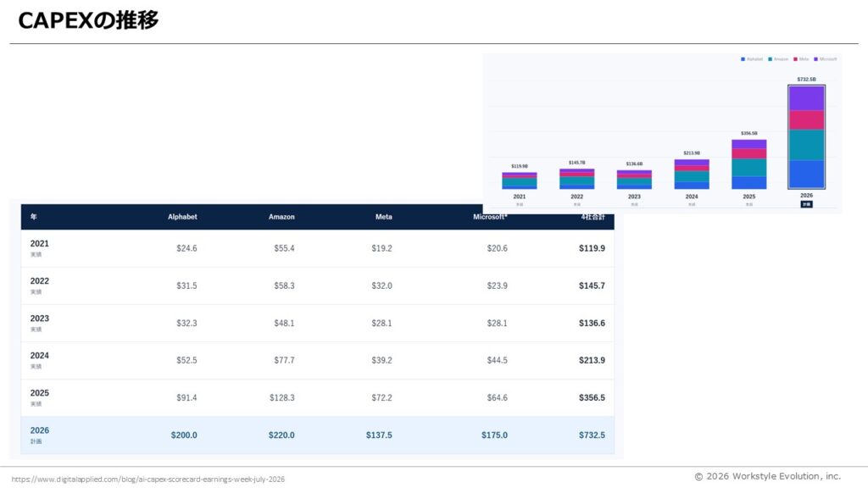Click the Microsoft* column header
Image resolution: width=868 pixels, height=488 pixels.
[490, 217]
